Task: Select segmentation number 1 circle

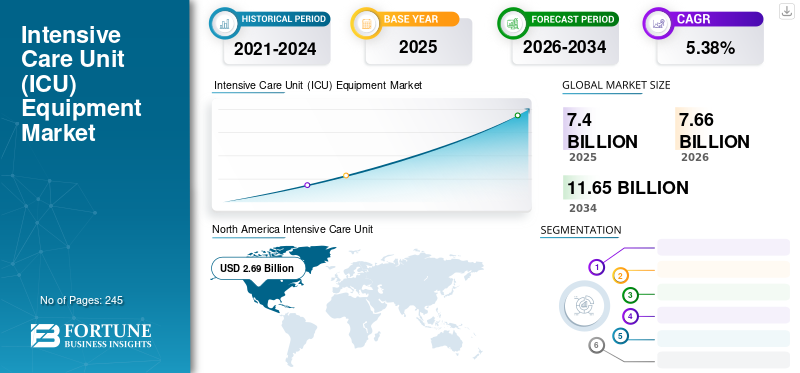Action: pos(596,267)
